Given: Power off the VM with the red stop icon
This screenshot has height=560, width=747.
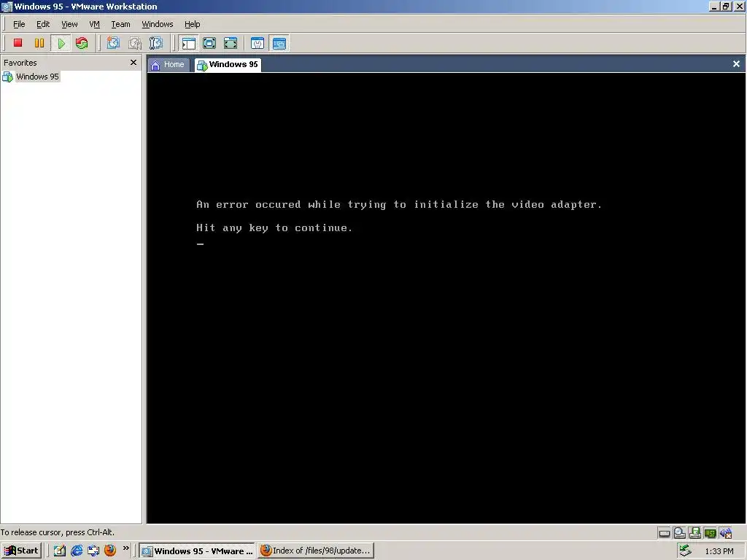Looking at the screenshot, I should [x=18, y=43].
